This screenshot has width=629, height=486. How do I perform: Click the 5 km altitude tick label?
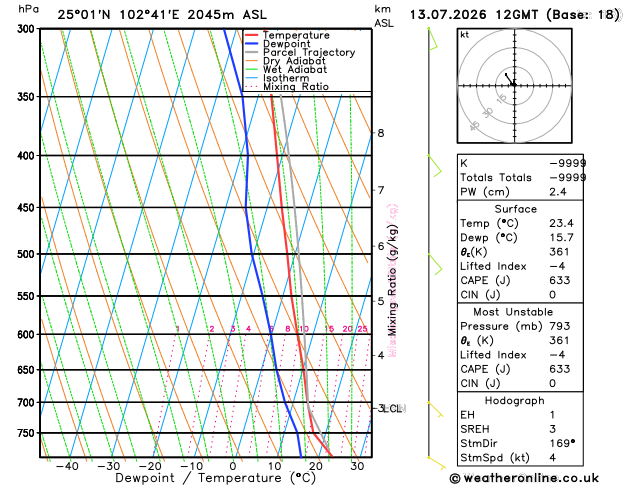pyautogui.click(x=381, y=301)
